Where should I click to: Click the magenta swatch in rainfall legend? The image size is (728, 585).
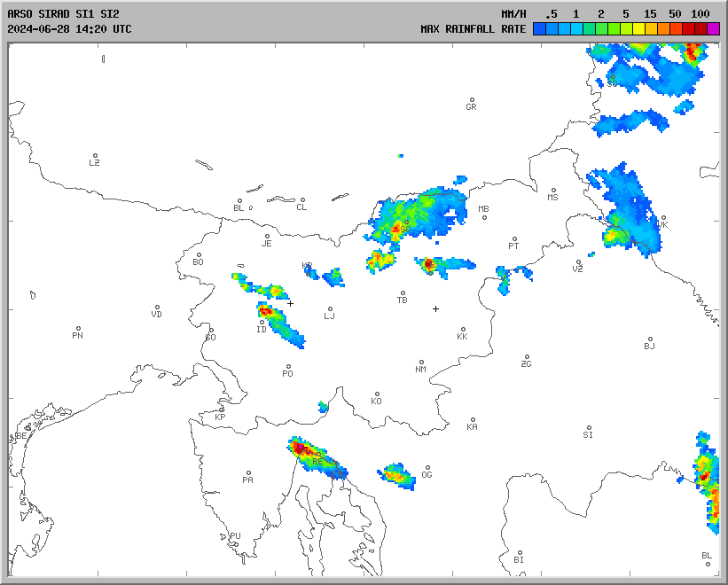tap(713, 28)
